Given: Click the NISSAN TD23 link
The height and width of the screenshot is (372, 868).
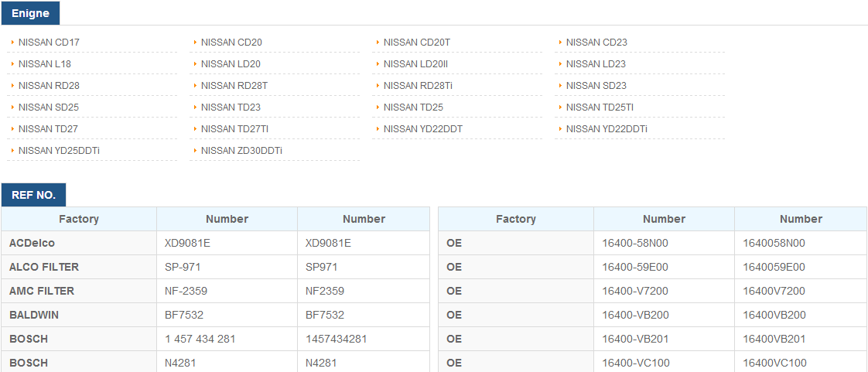Looking at the screenshot, I should 231,107.
